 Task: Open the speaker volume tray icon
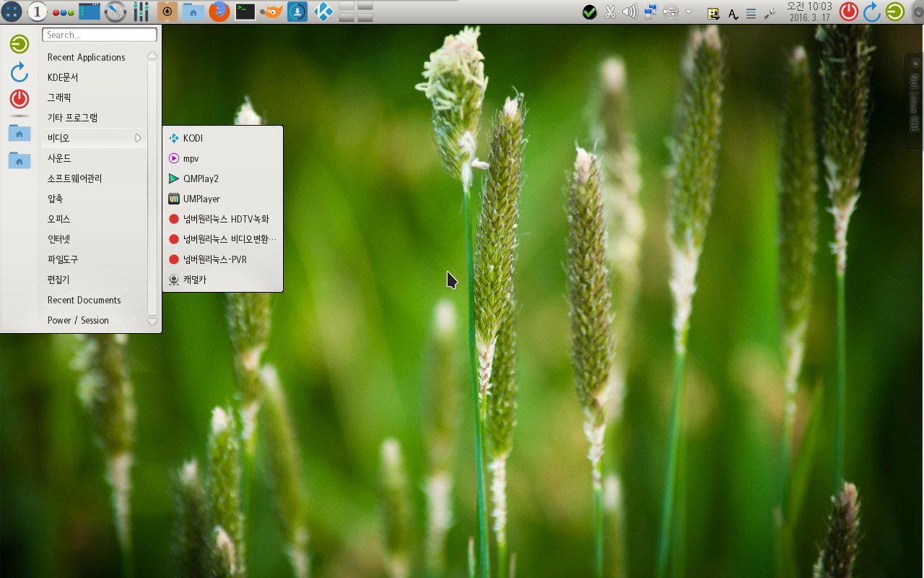pos(629,12)
